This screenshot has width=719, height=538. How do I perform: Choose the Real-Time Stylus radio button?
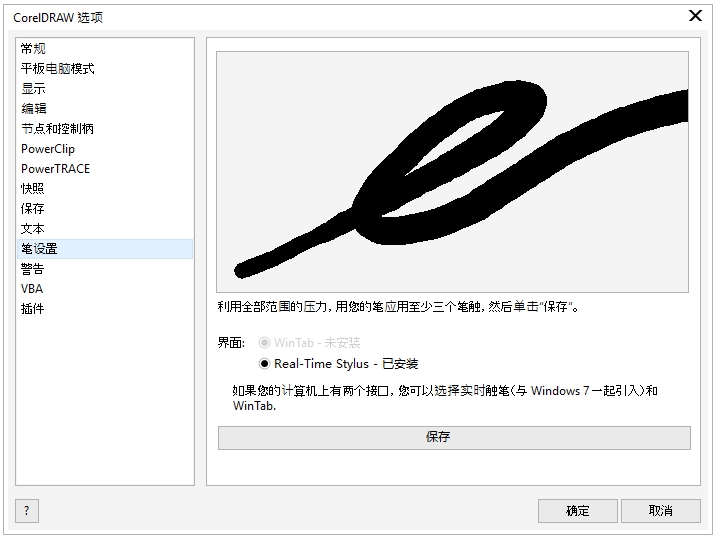[x=265, y=364]
